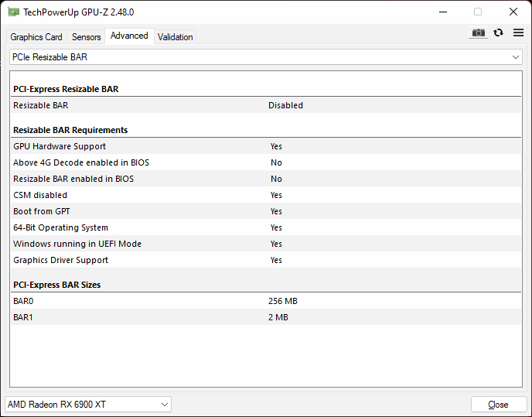
Task: Click the PCI-Express Resizable BAR heading
Action: pyautogui.click(x=66, y=89)
